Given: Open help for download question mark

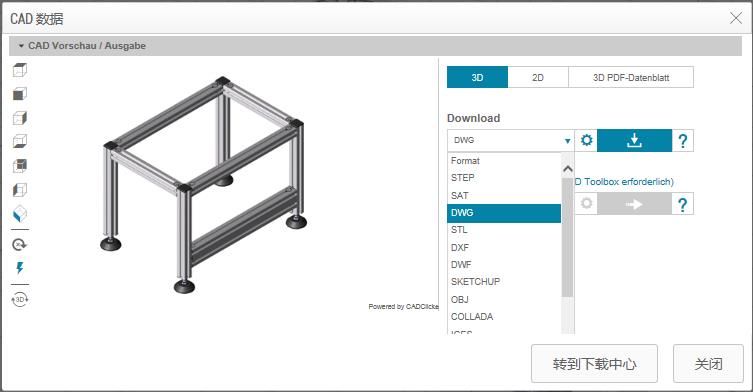Looking at the screenshot, I should pyautogui.click(x=682, y=141).
